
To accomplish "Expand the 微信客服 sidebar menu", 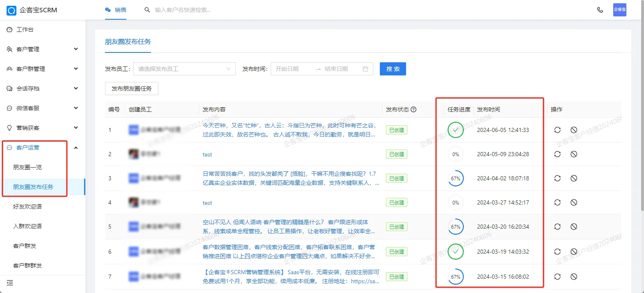I will (x=43, y=108).
